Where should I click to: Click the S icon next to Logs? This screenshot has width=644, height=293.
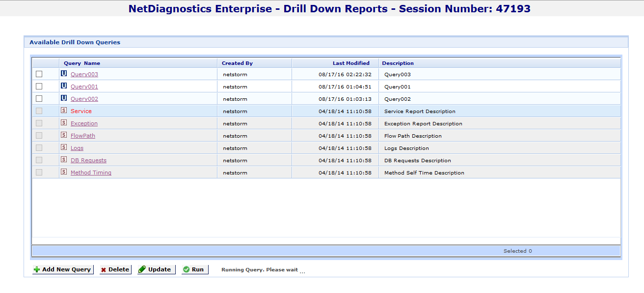click(x=64, y=147)
